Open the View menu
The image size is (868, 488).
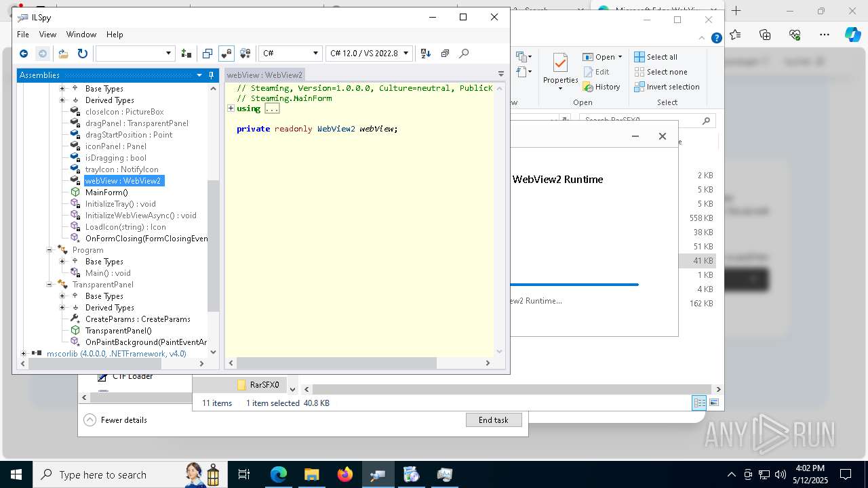[x=47, y=35]
